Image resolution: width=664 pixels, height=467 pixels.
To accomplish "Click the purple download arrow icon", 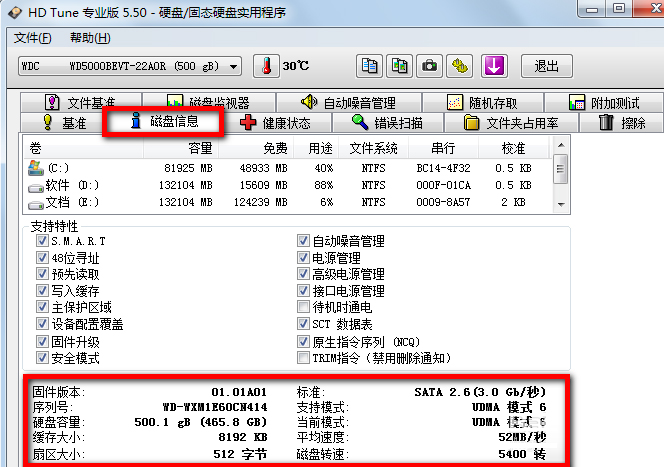I will 494,66.
